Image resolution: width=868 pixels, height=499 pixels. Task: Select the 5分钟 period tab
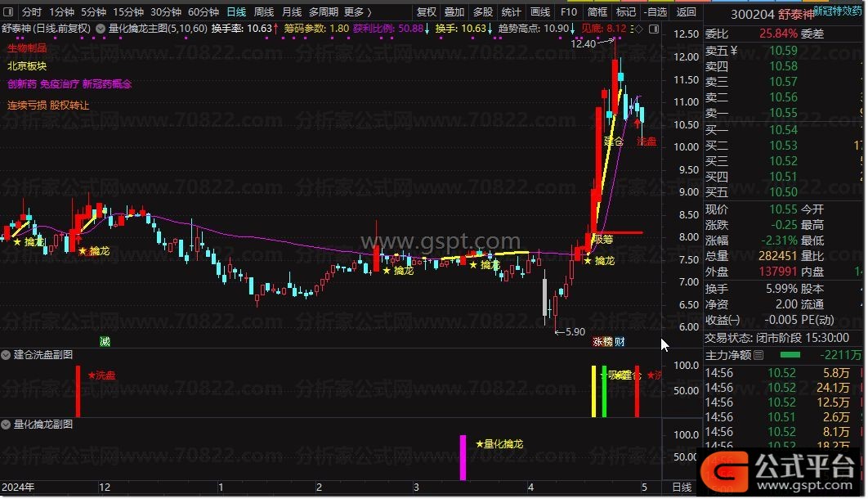pyautogui.click(x=93, y=11)
